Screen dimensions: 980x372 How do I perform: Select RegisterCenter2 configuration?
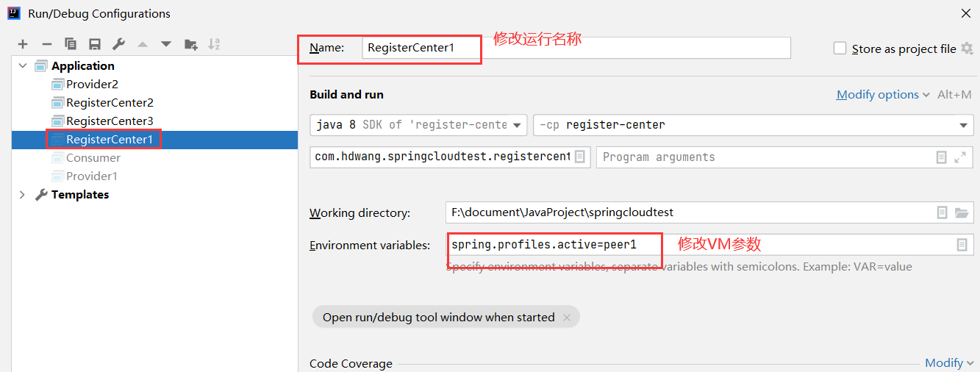[x=110, y=103]
